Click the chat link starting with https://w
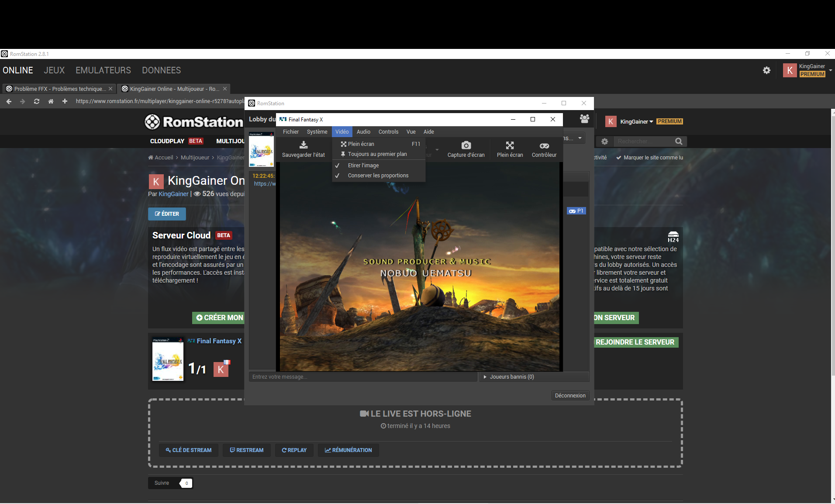835x504 pixels. point(265,184)
